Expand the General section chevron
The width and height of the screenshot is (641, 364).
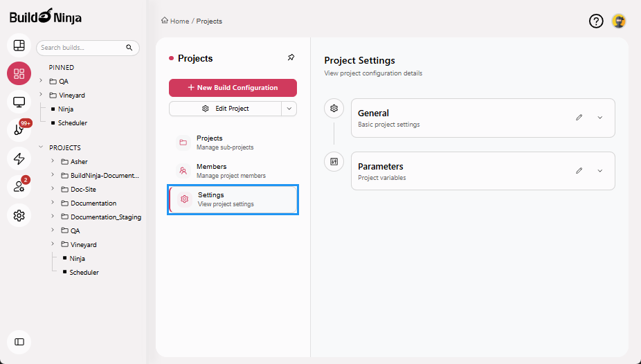click(599, 118)
